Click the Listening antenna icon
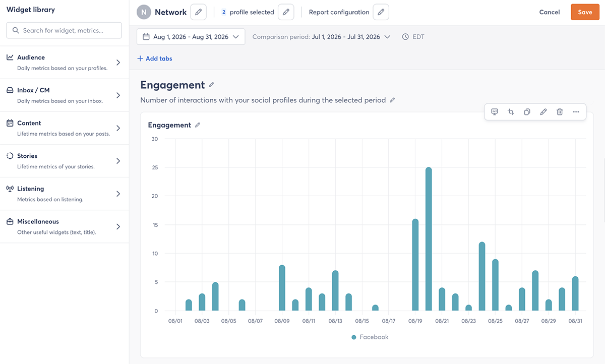This screenshot has width=605, height=364. tap(10, 189)
